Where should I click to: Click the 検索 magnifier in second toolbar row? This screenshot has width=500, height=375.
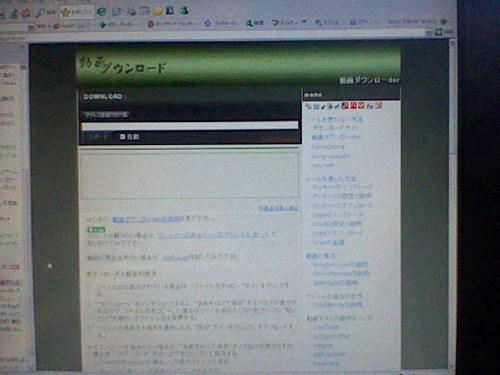[255, 23]
